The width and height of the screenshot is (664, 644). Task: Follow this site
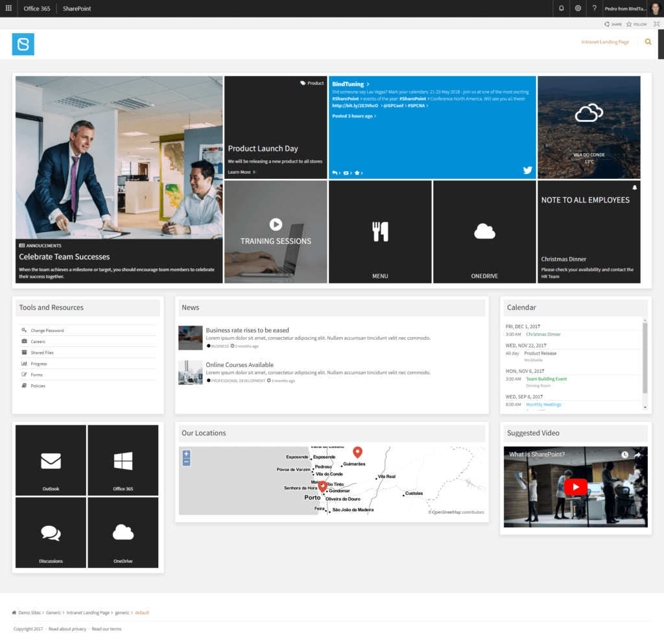pyautogui.click(x=637, y=24)
